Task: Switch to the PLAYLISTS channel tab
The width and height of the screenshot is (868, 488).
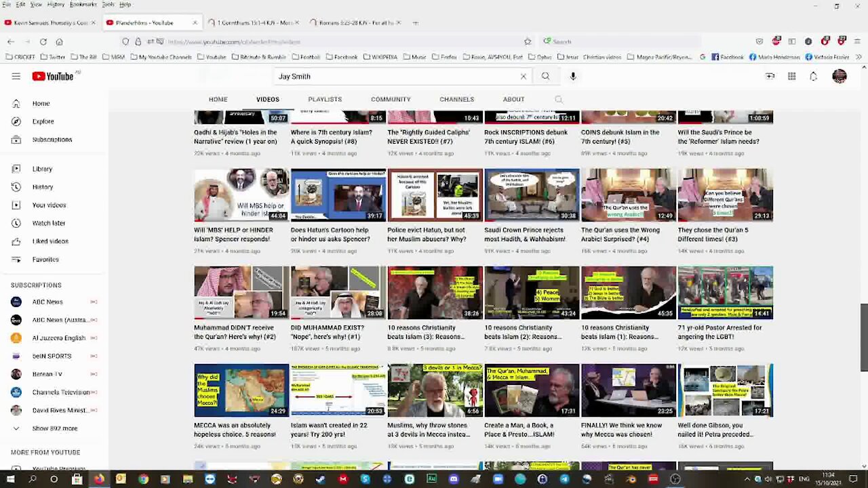Action: click(325, 100)
